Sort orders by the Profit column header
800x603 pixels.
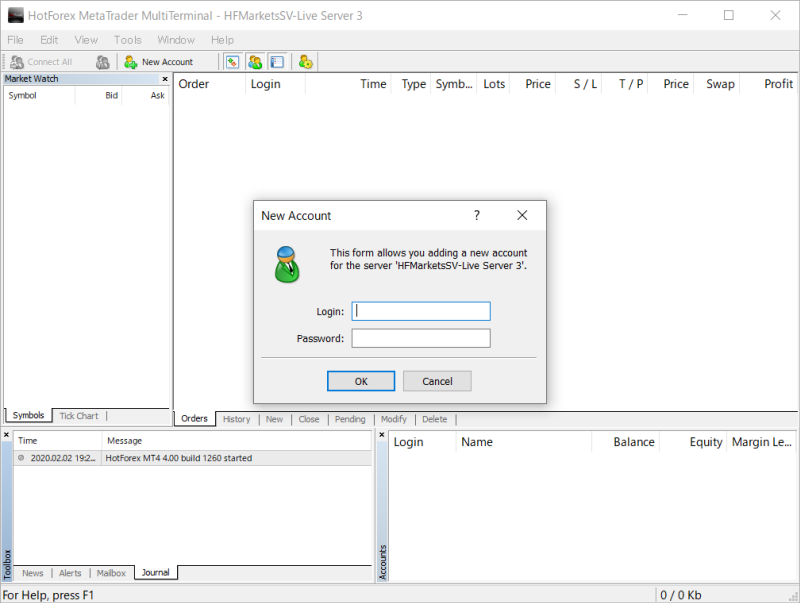click(778, 84)
